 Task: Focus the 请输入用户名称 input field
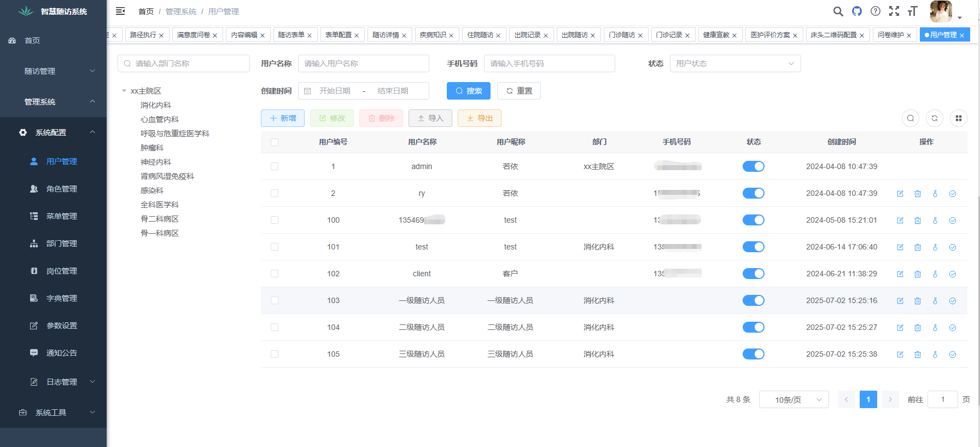[x=364, y=63]
